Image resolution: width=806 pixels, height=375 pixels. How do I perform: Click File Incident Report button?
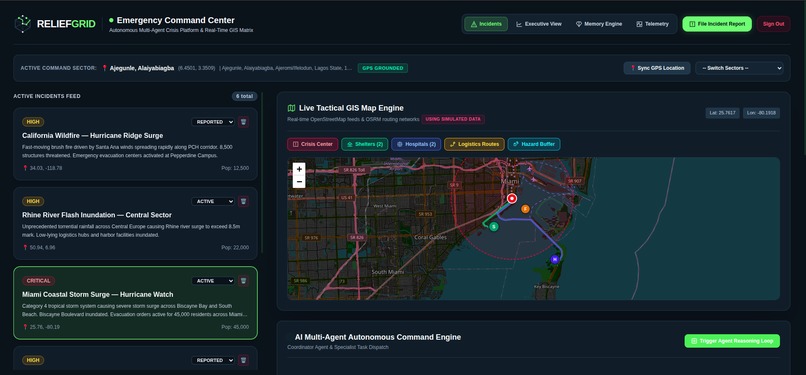click(x=717, y=24)
